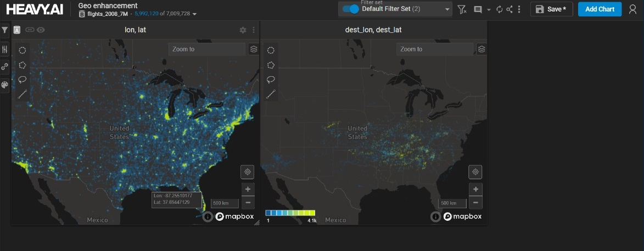Open the flights_2008_7M data source dropdown
The height and width of the screenshot is (251, 644).
point(195,14)
